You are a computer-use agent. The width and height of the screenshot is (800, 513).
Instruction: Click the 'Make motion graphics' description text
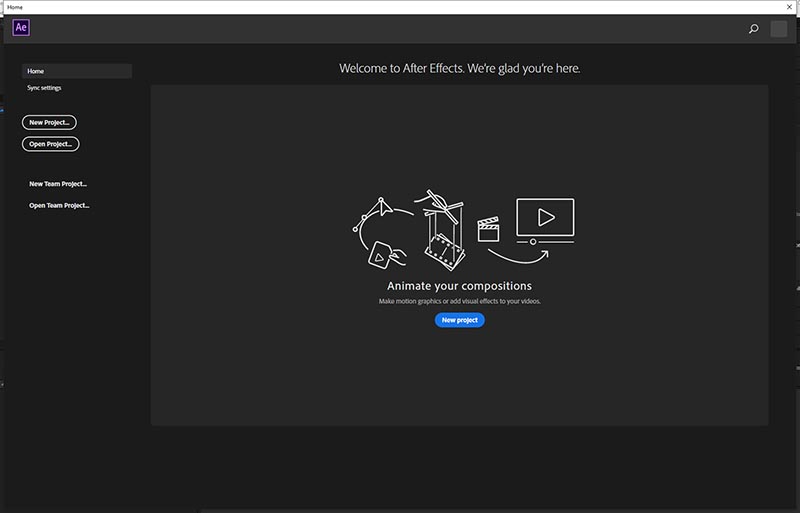click(x=459, y=301)
